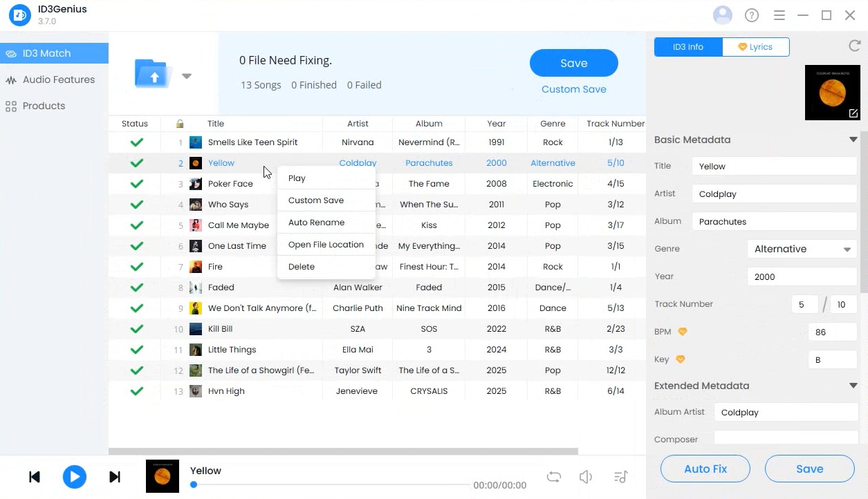Click the Auto Fix button
The height and width of the screenshot is (499, 868).
click(x=705, y=469)
